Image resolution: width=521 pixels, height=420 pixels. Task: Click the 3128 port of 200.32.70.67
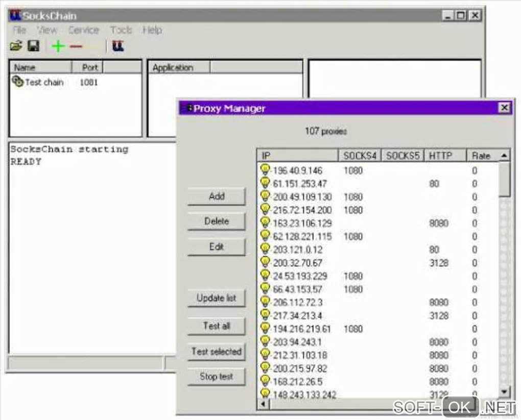(x=439, y=263)
